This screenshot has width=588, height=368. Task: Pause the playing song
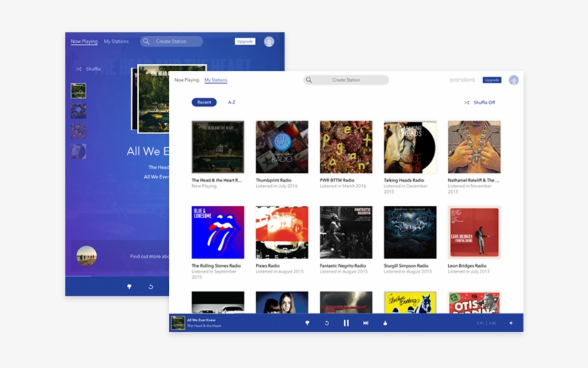click(x=346, y=323)
